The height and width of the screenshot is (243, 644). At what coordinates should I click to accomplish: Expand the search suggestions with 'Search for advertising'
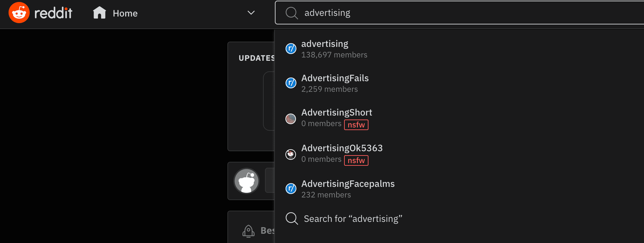[x=353, y=218]
